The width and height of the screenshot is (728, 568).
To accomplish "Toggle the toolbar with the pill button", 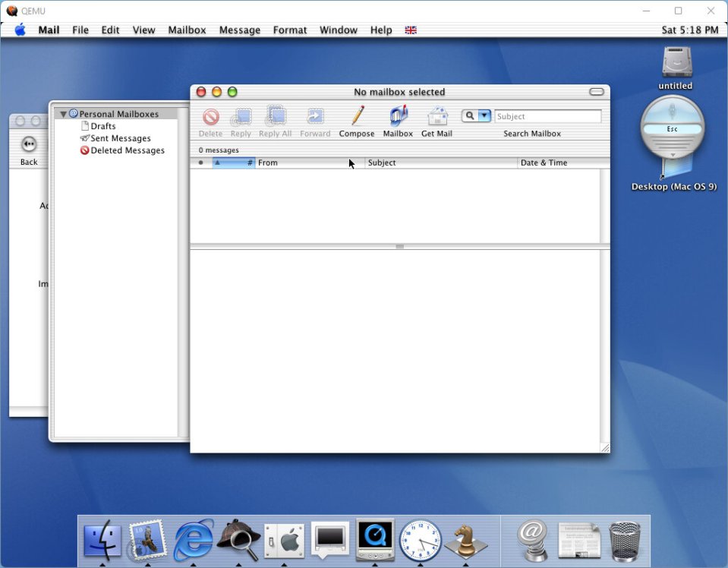I will point(597,92).
